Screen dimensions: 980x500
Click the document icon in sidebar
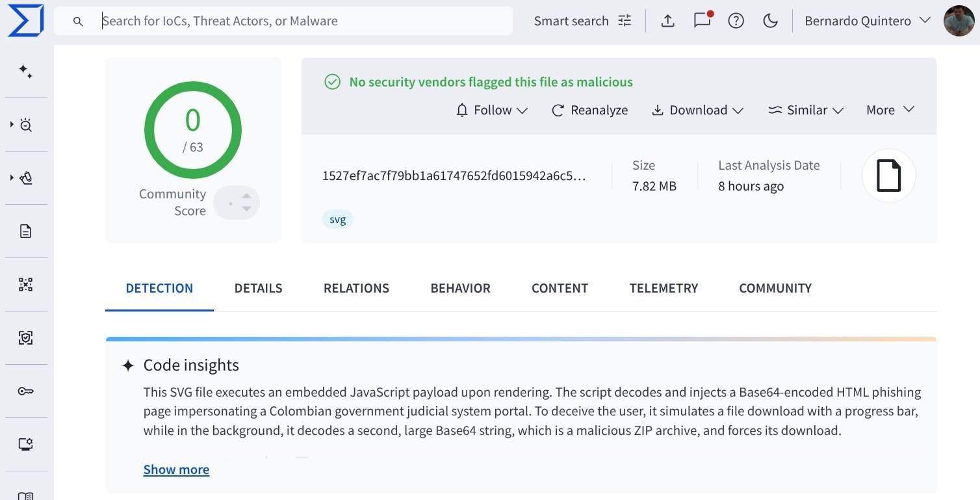click(26, 231)
